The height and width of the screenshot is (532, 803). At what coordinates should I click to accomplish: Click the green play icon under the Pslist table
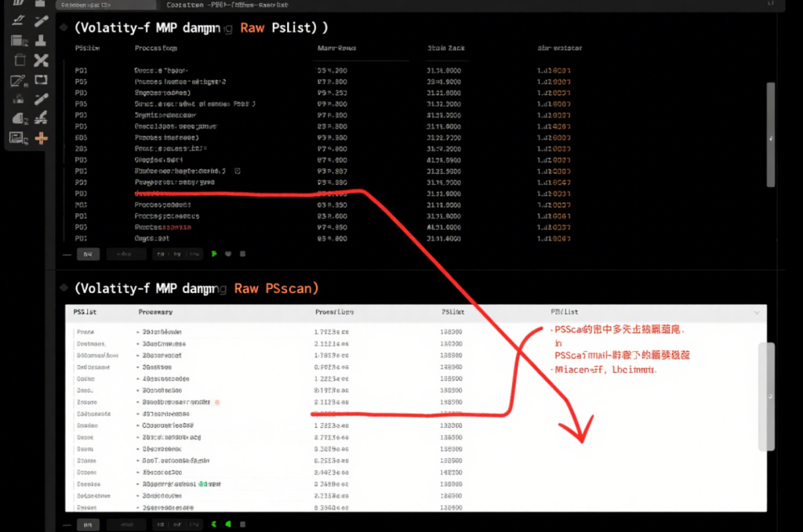[214, 254]
